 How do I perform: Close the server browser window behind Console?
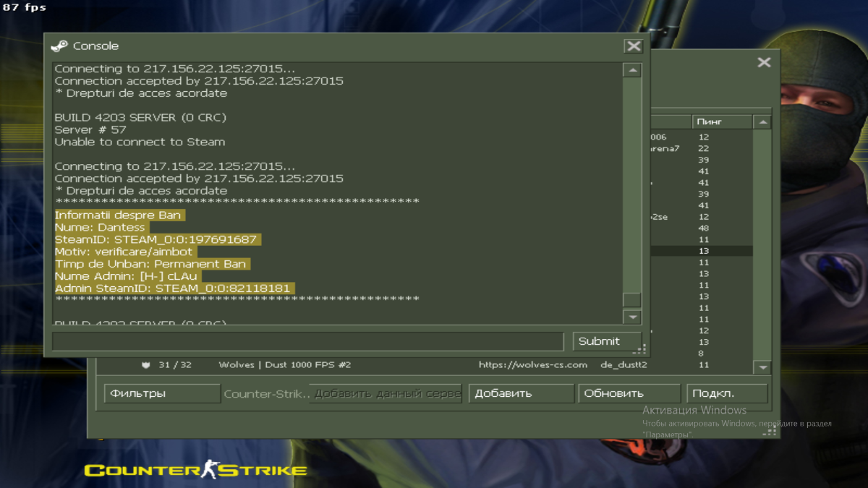tap(764, 63)
